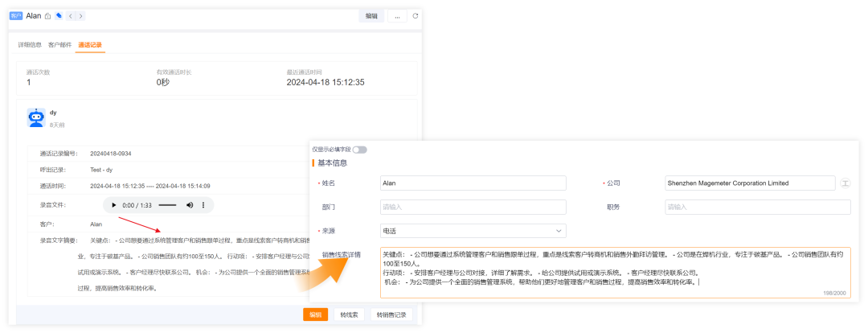
Task: Click the call time range 15:12:35 ---- 15:14:09
Action: click(150, 186)
